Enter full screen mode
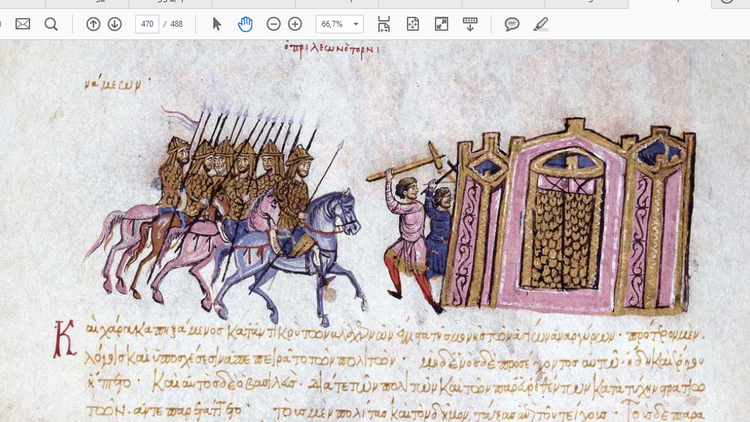 441,24
